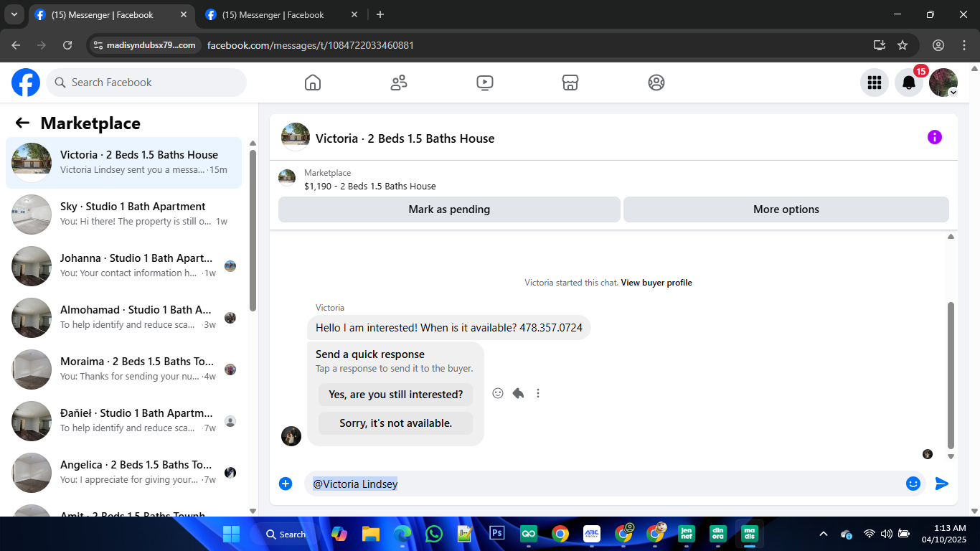Open Đañieł Studio 1 Bath conversation
Viewport: 980px width, 551px height.
[x=123, y=421]
